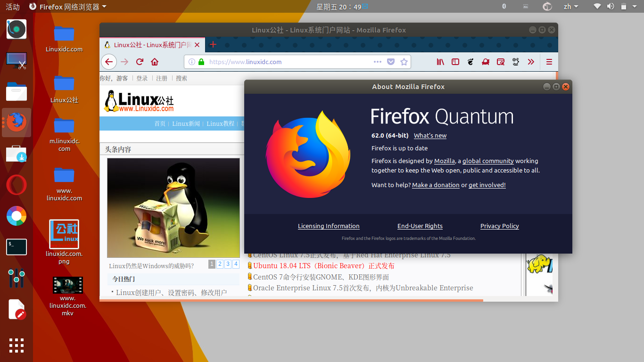Open 首页 in site navigation
Screen dimensions: 644x362
(x=160, y=123)
